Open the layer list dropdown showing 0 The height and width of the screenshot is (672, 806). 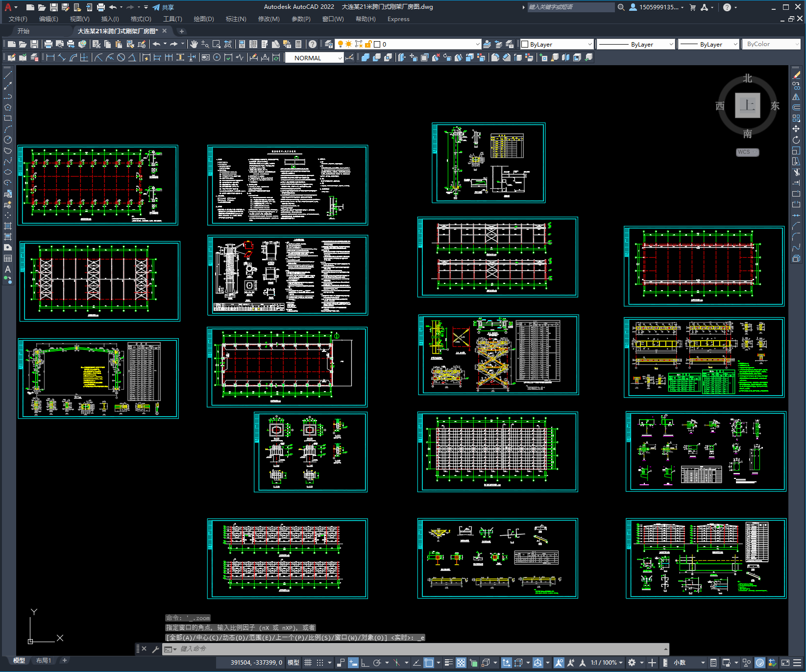pos(408,44)
